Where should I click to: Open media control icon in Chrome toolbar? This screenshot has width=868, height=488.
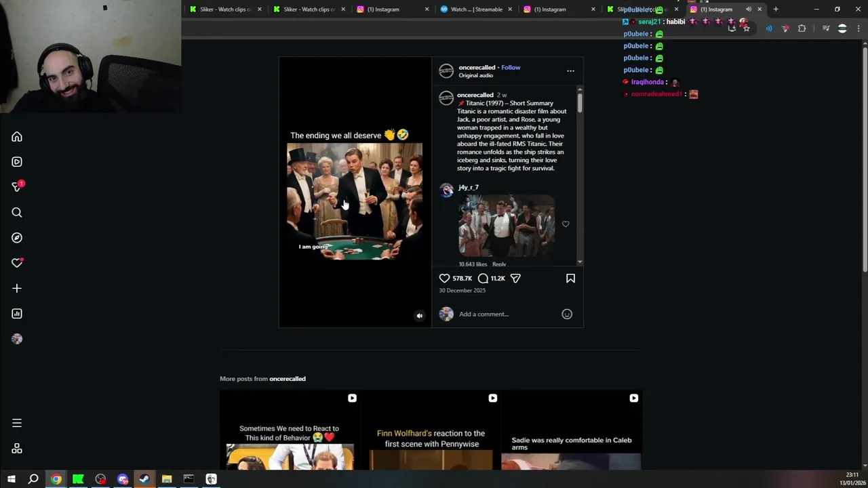click(x=825, y=28)
